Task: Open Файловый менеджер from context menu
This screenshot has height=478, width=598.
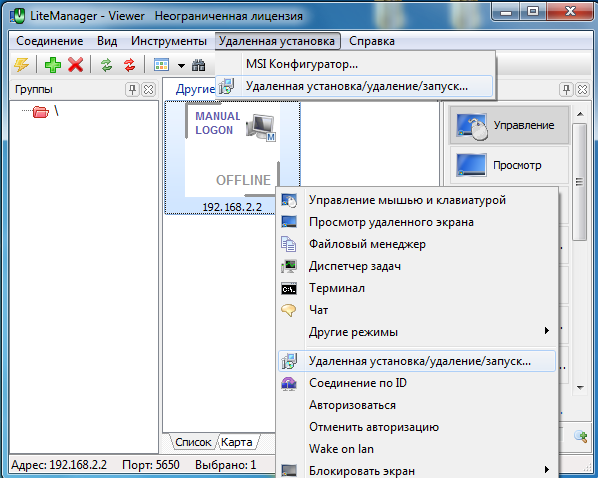Action: point(416,244)
